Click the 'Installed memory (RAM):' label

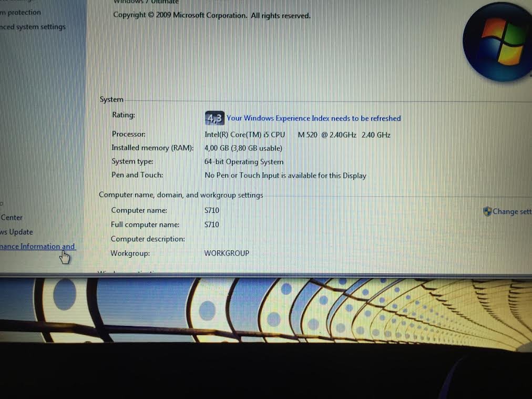click(152, 148)
